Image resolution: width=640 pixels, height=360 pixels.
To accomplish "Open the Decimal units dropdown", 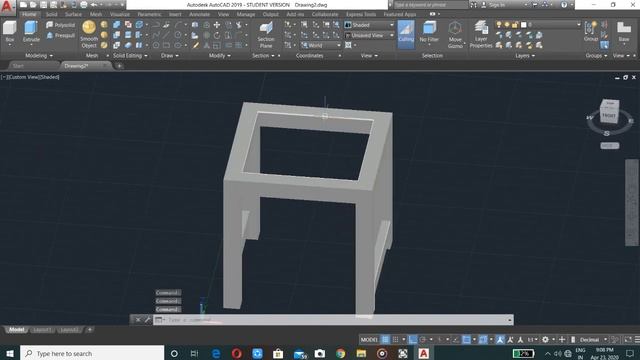I will [x=592, y=340].
